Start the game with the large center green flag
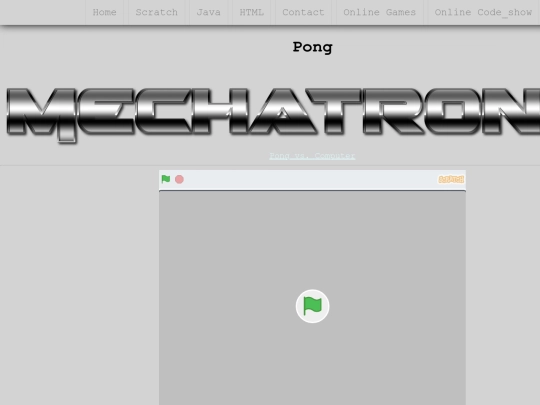 [x=312, y=306]
